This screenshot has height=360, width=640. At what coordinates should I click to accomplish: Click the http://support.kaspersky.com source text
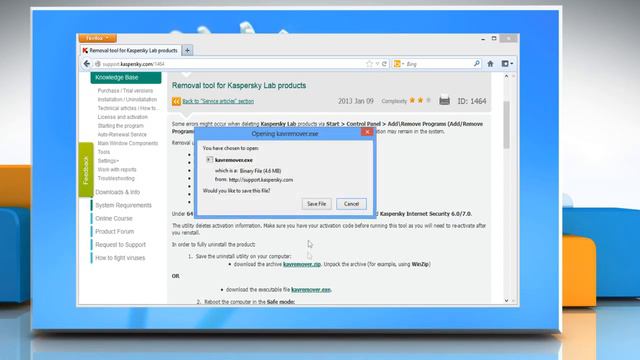261,180
